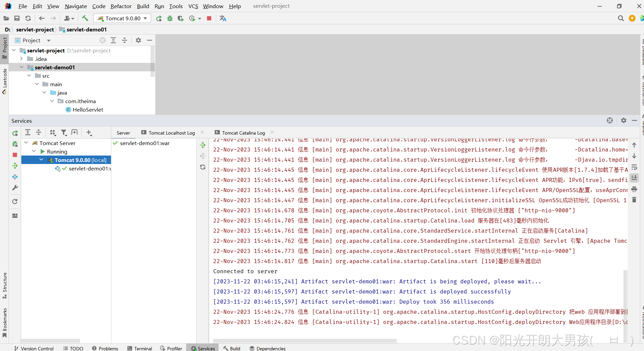Toggle the Structure tool window stripe button

coord(4,285)
